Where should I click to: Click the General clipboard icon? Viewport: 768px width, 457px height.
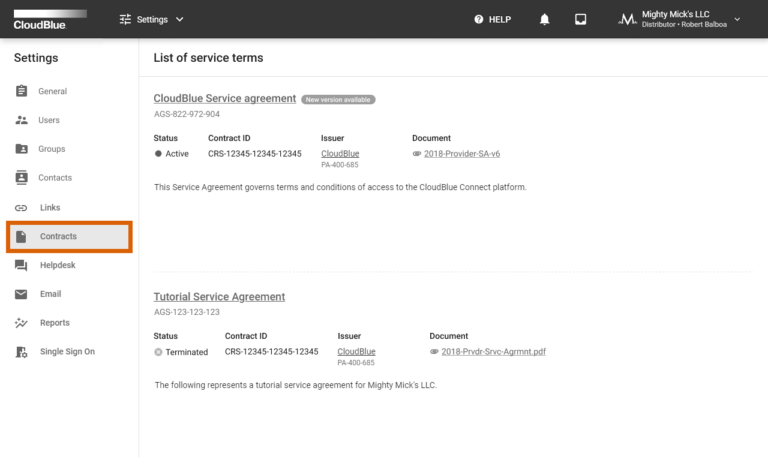(22, 91)
